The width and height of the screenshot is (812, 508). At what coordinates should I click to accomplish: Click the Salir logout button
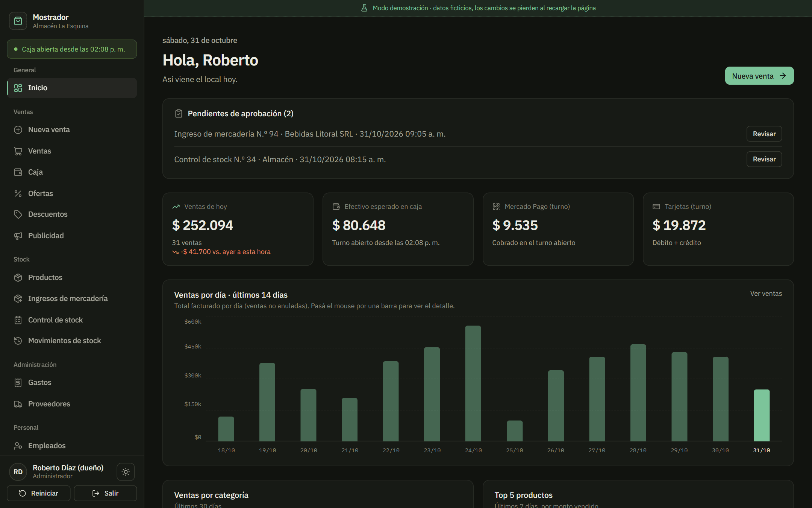[x=105, y=493]
